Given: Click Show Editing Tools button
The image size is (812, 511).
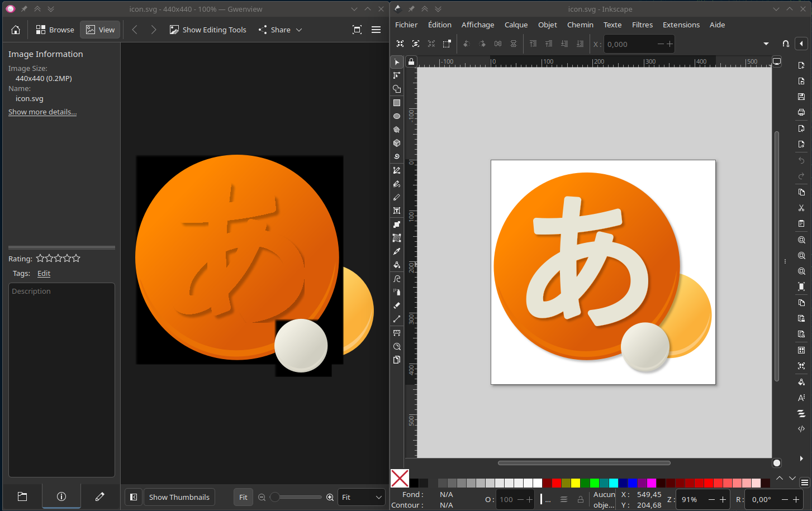Looking at the screenshot, I should pos(208,30).
